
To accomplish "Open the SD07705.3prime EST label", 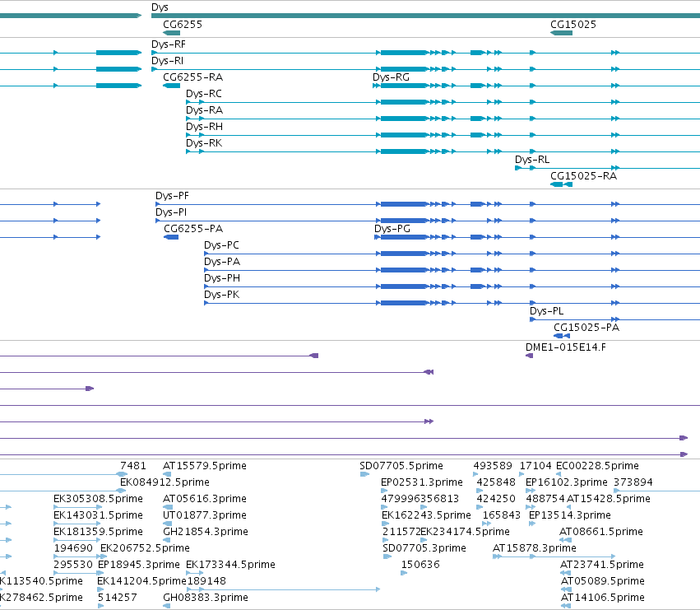I will click(424, 549).
